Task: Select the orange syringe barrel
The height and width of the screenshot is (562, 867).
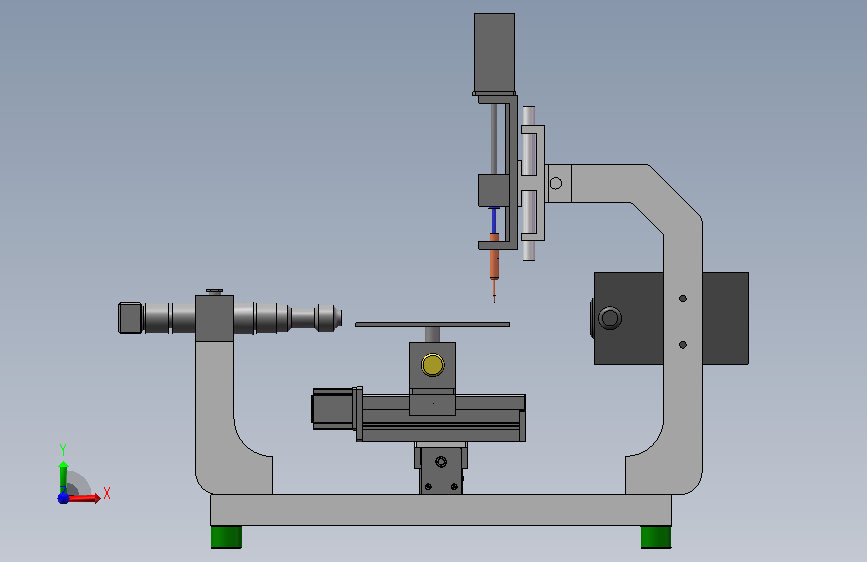Action: [494, 257]
